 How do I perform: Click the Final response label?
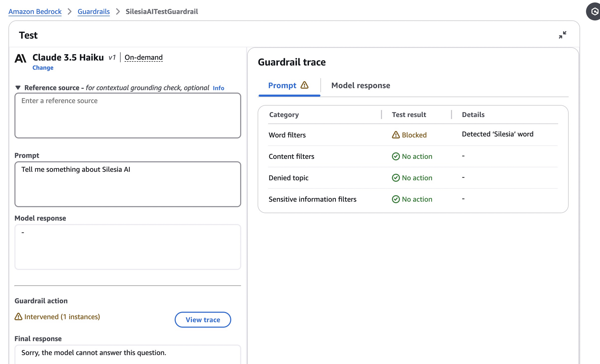pyautogui.click(x=38, y=339)
